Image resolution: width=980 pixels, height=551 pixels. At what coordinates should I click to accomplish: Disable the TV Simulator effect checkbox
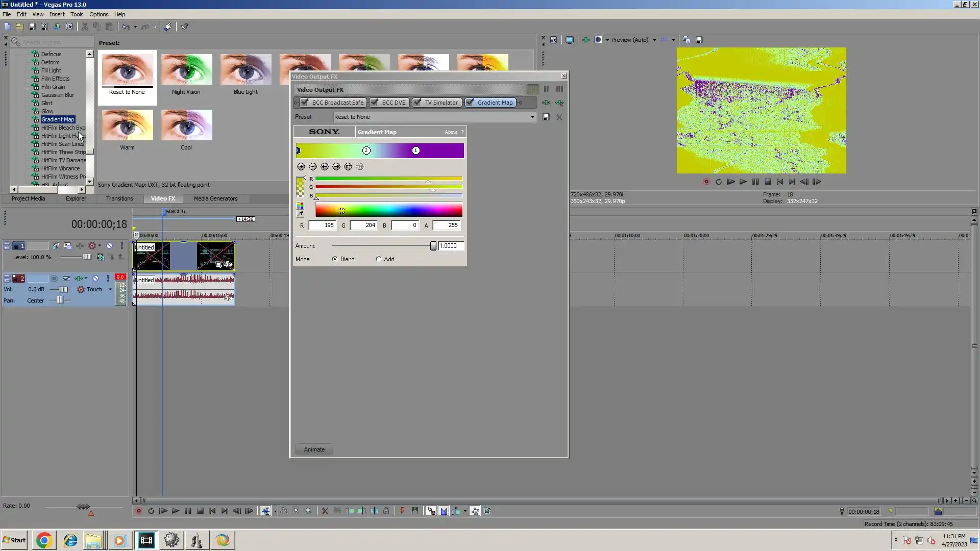coord(418,103)
